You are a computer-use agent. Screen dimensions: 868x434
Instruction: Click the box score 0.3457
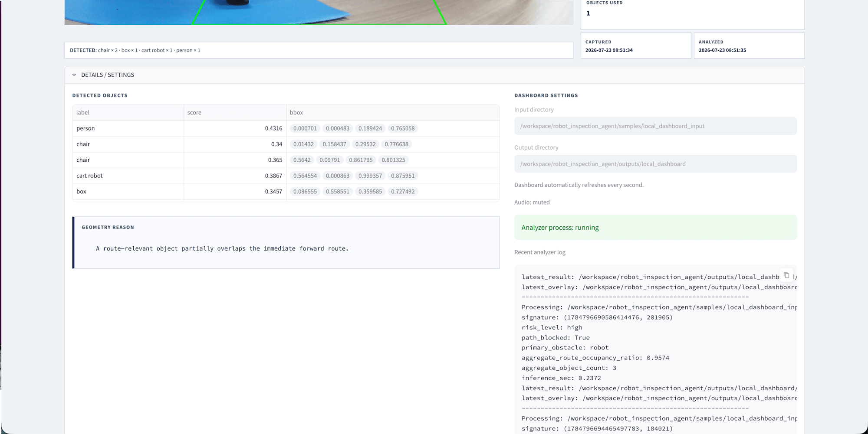(273, 192)
